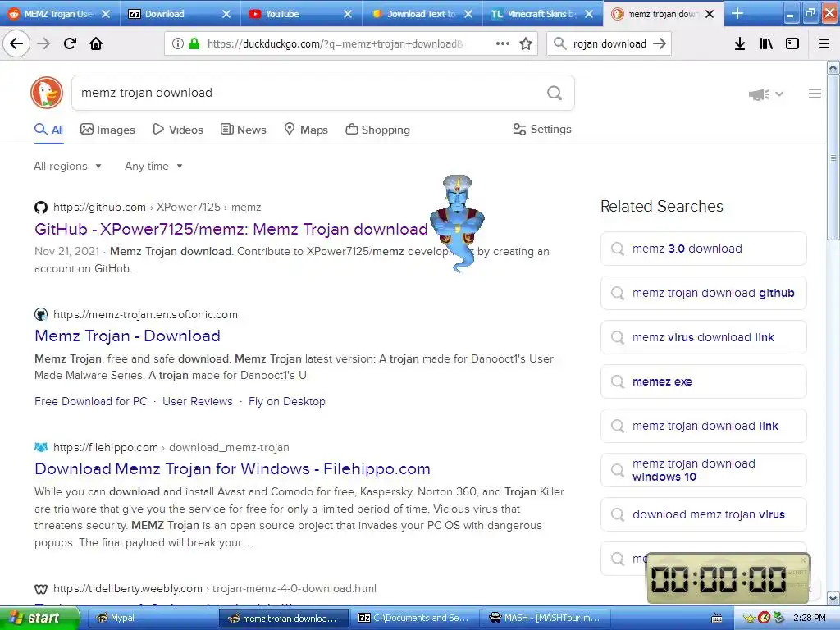Click the page vertical scrollbar thumb
Image resolution: width=840 pixels, height=630 pixels.
(x=833, y=157)
